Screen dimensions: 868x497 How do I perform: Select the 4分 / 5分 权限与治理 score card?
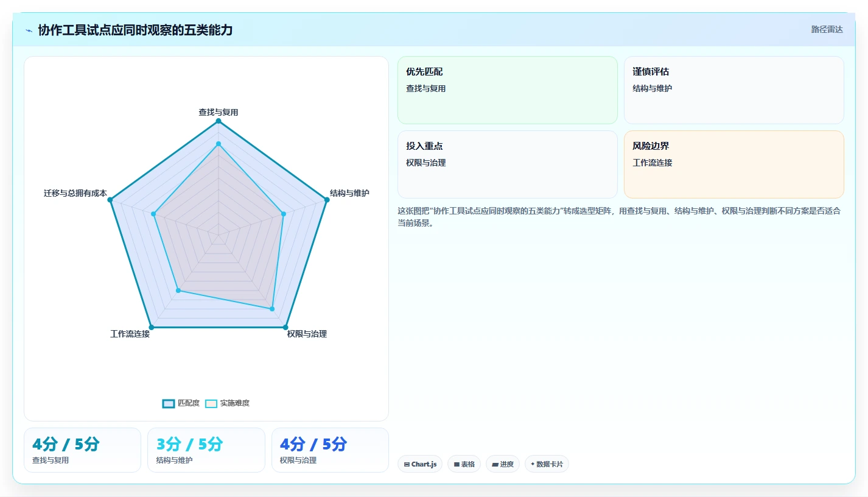tap(330, 450)
